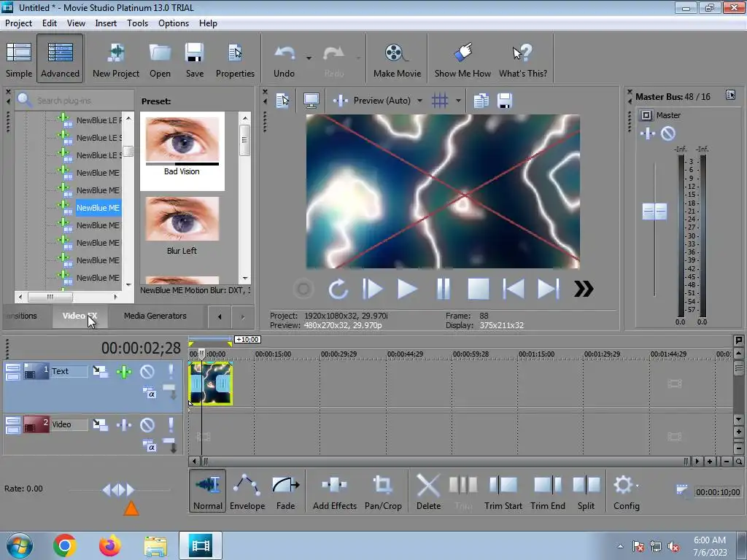Split the event at cursor
747x560 pixels.
[586, 491]
